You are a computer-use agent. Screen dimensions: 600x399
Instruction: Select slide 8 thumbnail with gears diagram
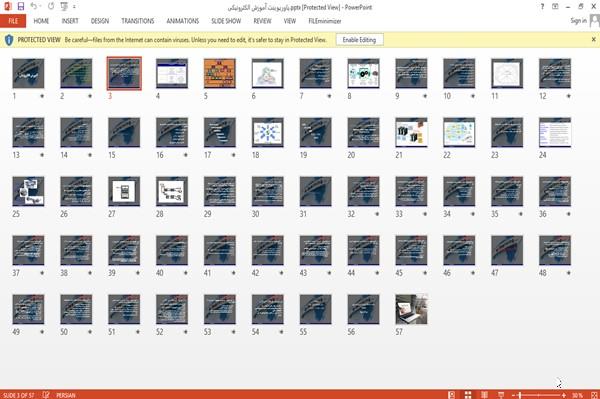tap(363, 73)
